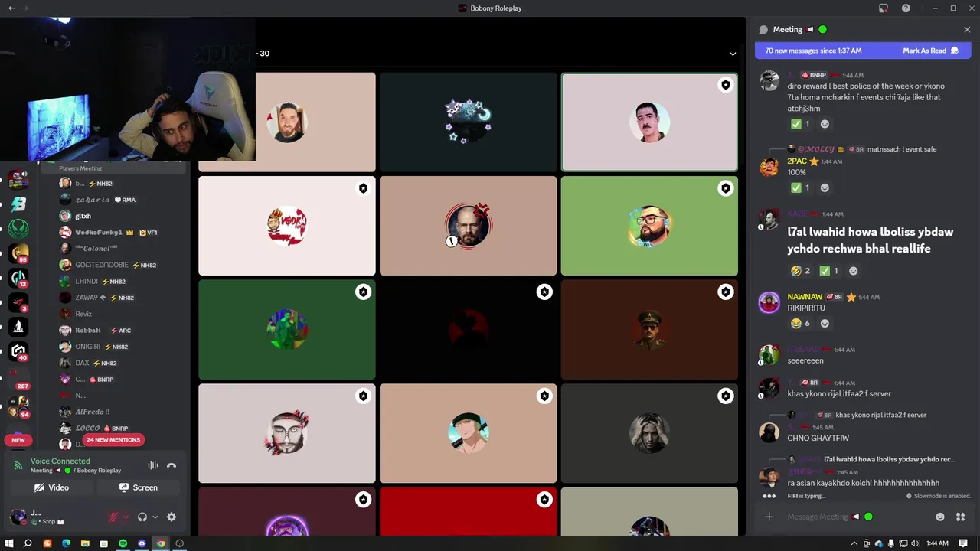The height and width of the screenshot is (551, 980).
Task: Click 2PAC username in chat
Action: coord(797,161)
